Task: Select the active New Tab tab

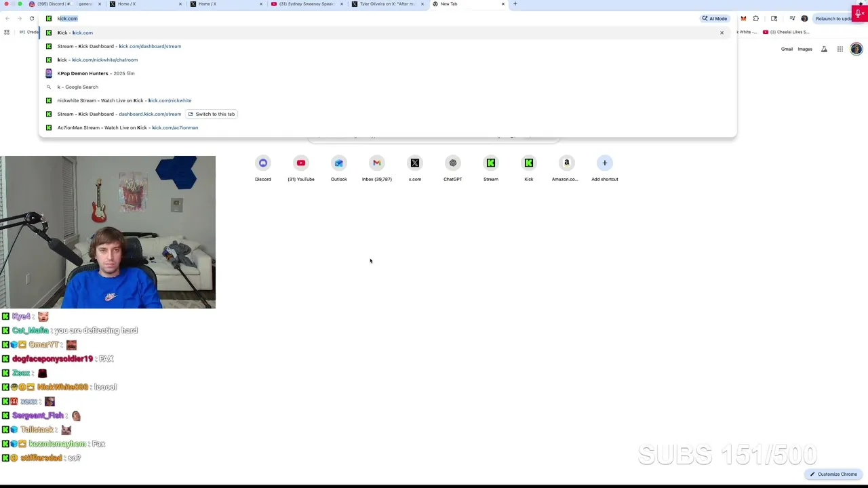Action: (x=468, y=4)
